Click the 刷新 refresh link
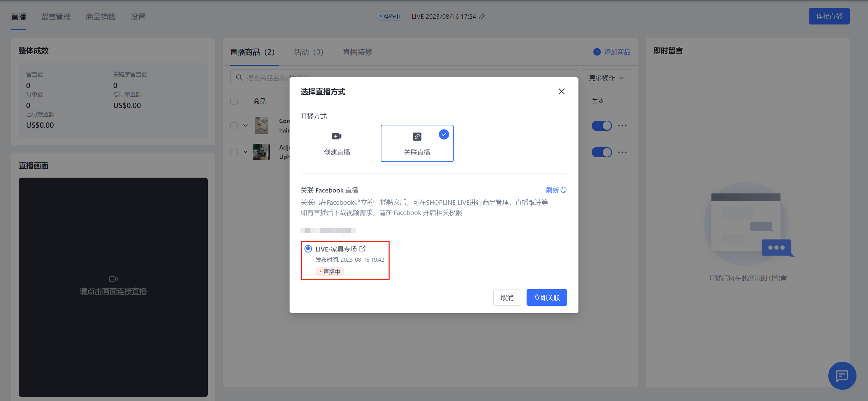Image resolution: width=868 pixels, height=401 pixels. [556, 190]
